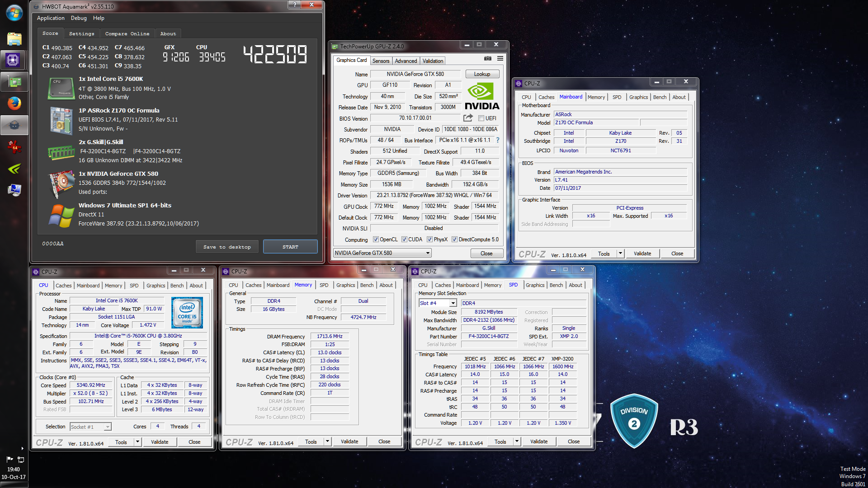Open the Debug menu in Aquamark
The height and width of the screenshot is (488, 868).
point(79,18)
